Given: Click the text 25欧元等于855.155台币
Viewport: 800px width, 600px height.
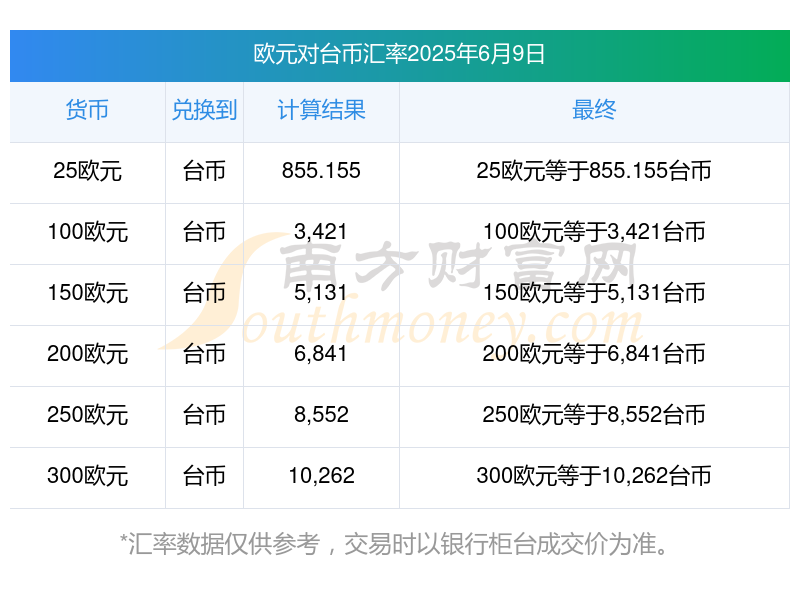Looking at the screenshot, I should [x=594, y=171].
